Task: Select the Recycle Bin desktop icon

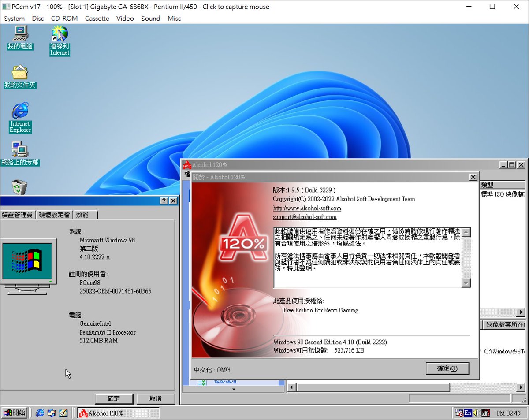Action: (20, 187)
